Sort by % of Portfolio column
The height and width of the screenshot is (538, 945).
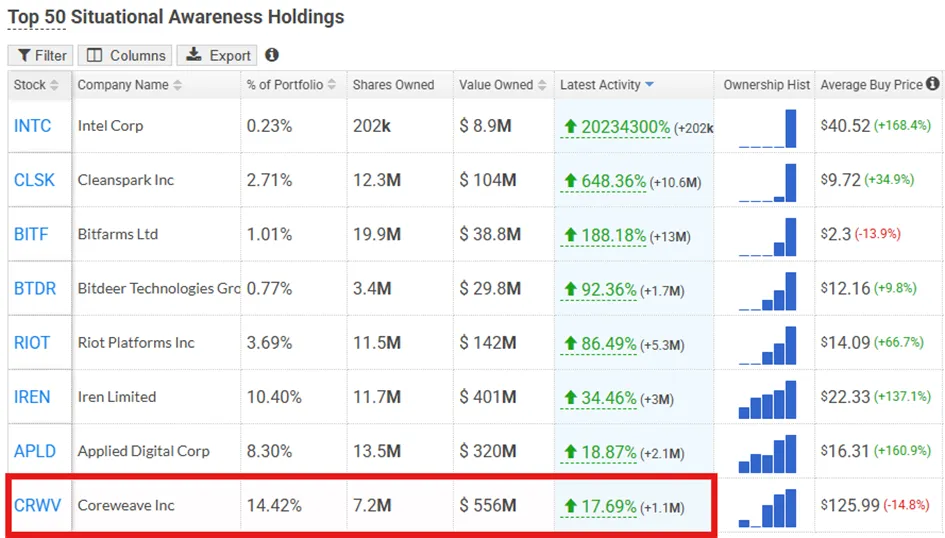290,85
